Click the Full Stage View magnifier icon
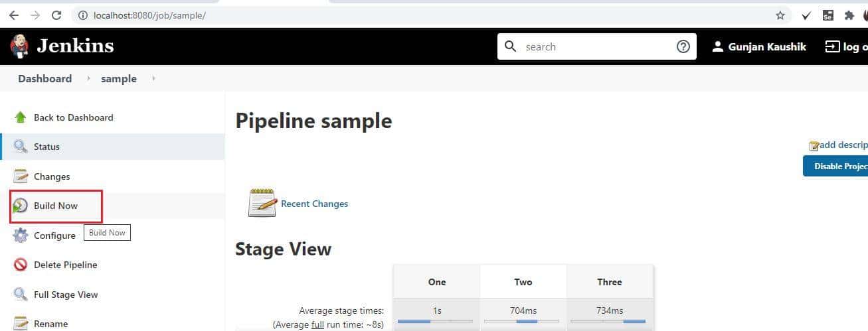The width and height of the screenshot is (868, 331). (x=21, y=295)
